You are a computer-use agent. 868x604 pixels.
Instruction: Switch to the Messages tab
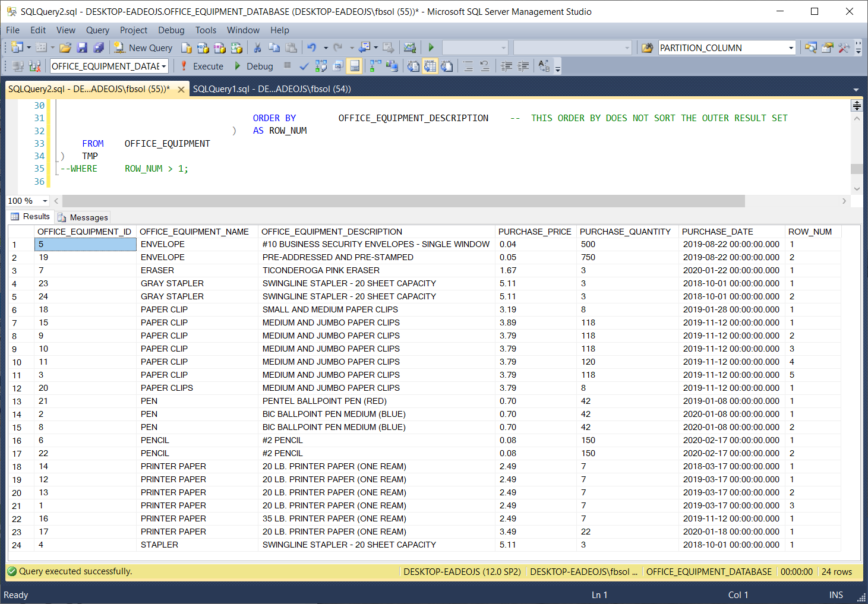point(83,217)
